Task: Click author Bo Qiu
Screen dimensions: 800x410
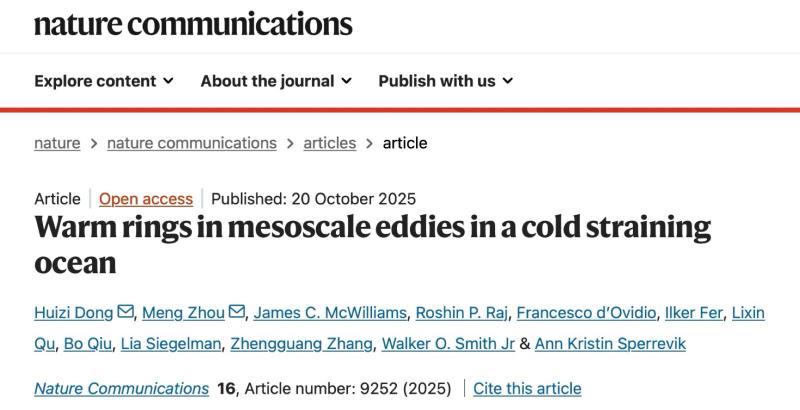Action: pos(88,344)
